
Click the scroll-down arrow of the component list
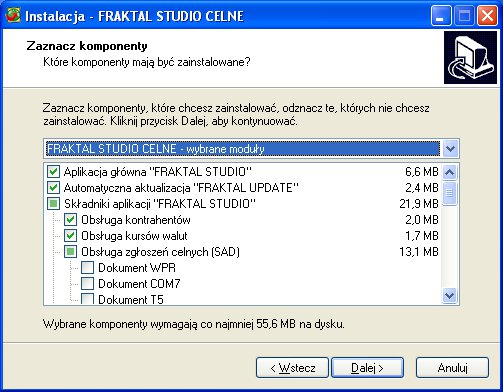(x=450, y=295)
